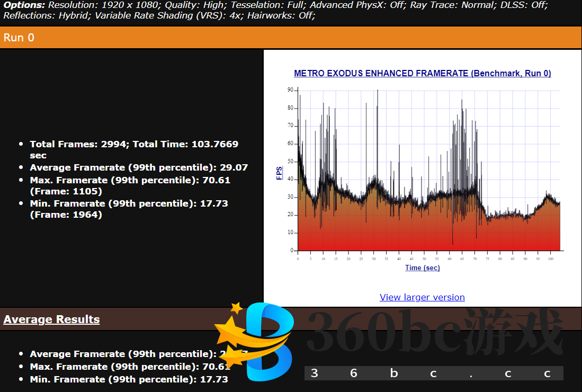The image size is (582, 392).
Task: Click the Average Results heading
Action: pyautogui.click(x=51, y=319)
